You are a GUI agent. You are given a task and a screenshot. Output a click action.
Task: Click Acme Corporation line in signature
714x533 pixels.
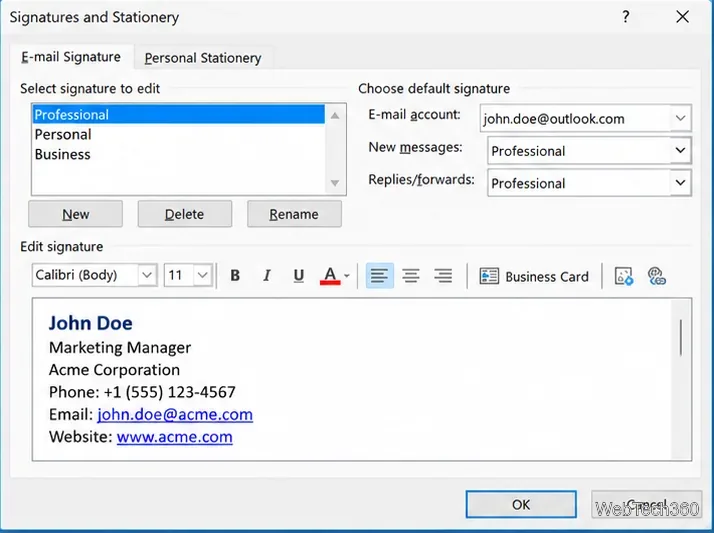click(x=114, y=370)
